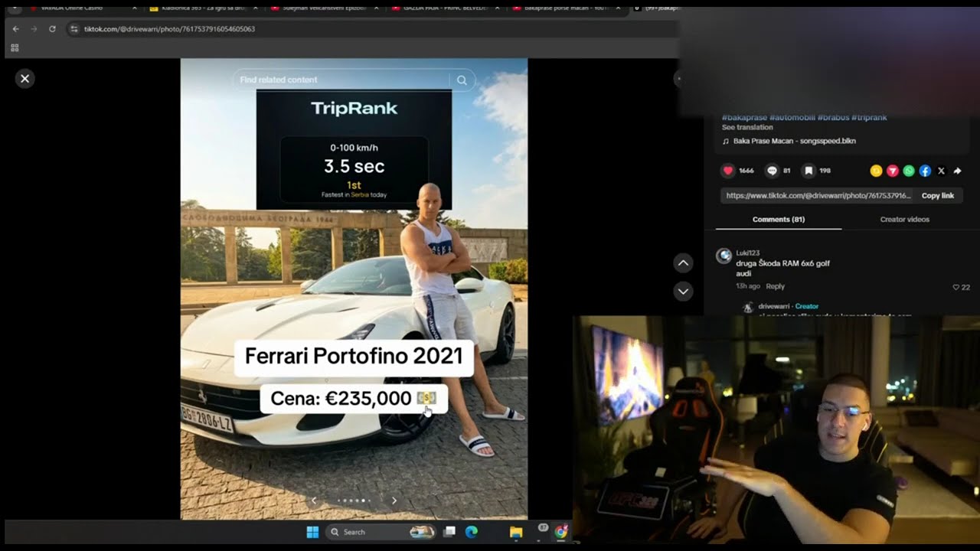
Task: Share via the yellow repost icon
Action: click(876, 171)
